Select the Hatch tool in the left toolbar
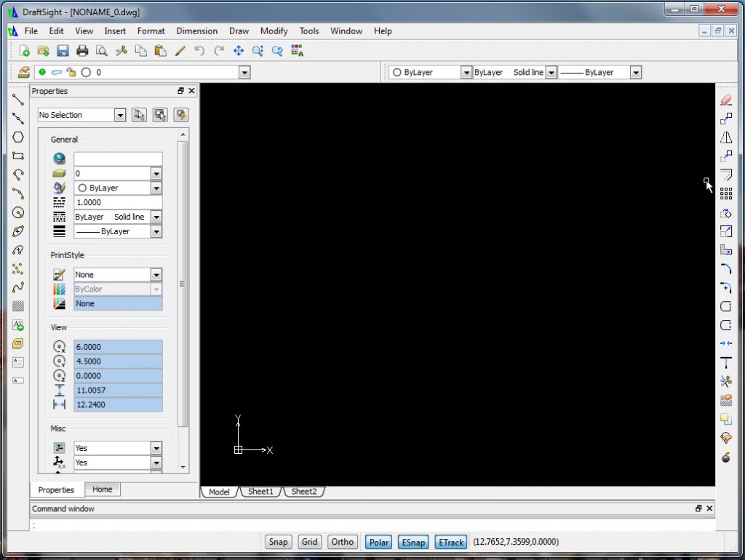Screen dimensions: 745x560 point(17,305)
